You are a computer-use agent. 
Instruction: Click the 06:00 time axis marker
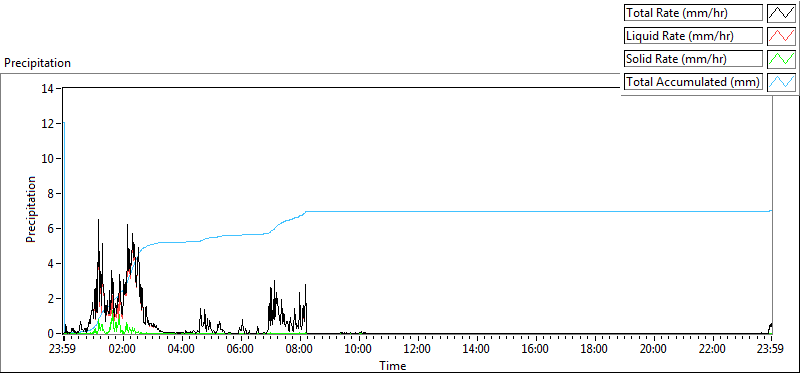pyautogui.click(x=241, y=349)
